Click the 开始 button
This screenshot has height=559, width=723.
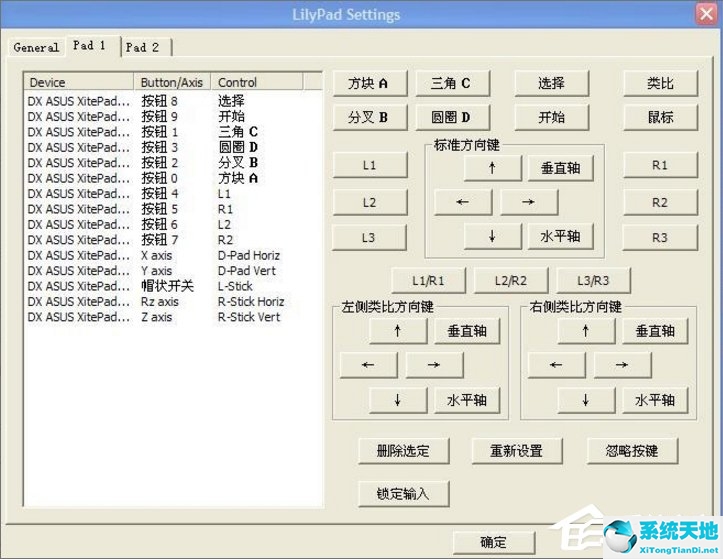point(551,117)
